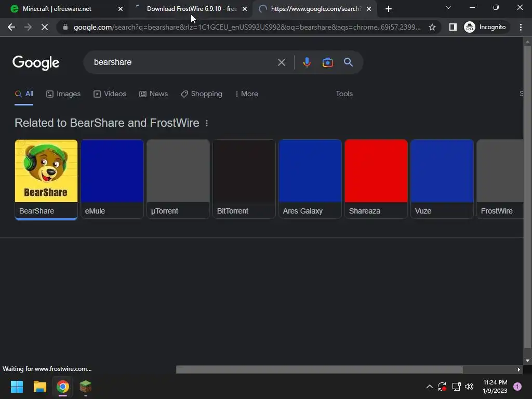Click the Chrome taskbar icon
This screenshot has height=399, width=532.
point(63,387)
